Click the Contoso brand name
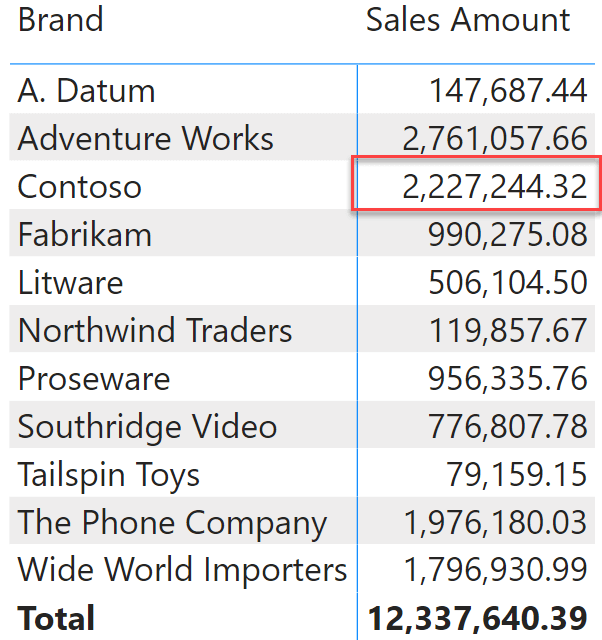Viewport: 602px width, 640px height. [80, 187]
